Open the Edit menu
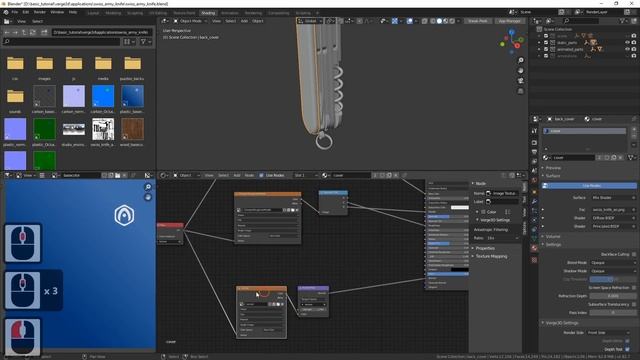 click(26, 12)
